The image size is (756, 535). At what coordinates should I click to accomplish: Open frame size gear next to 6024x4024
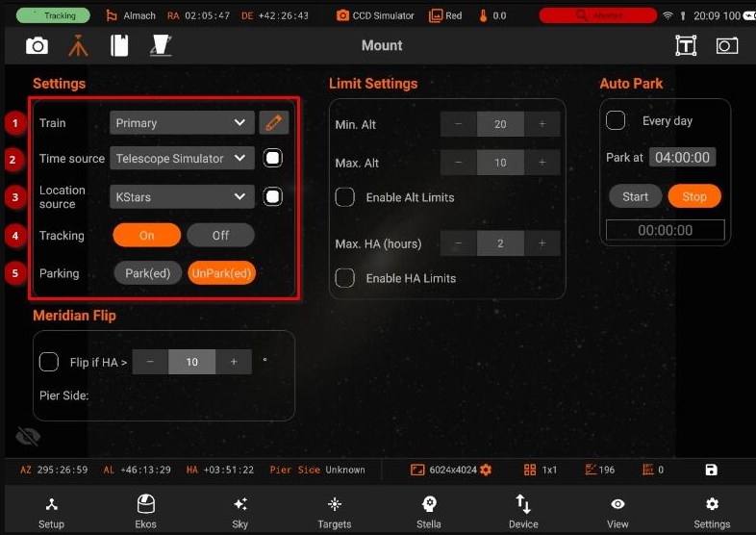pos(486,470)
